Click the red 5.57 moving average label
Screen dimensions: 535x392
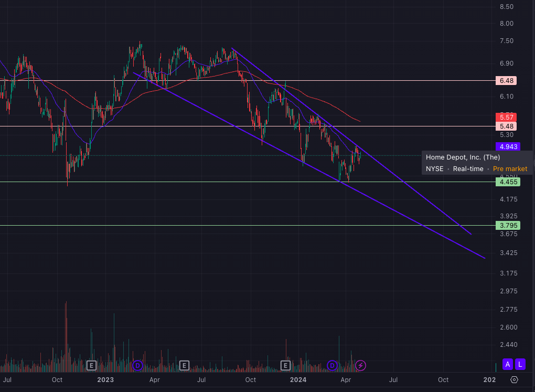507,117
